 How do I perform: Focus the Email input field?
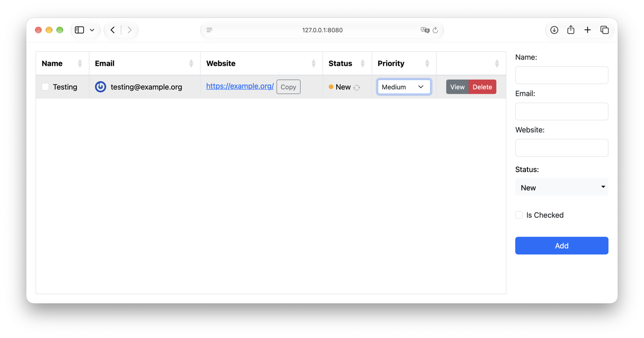click(561, 111)
